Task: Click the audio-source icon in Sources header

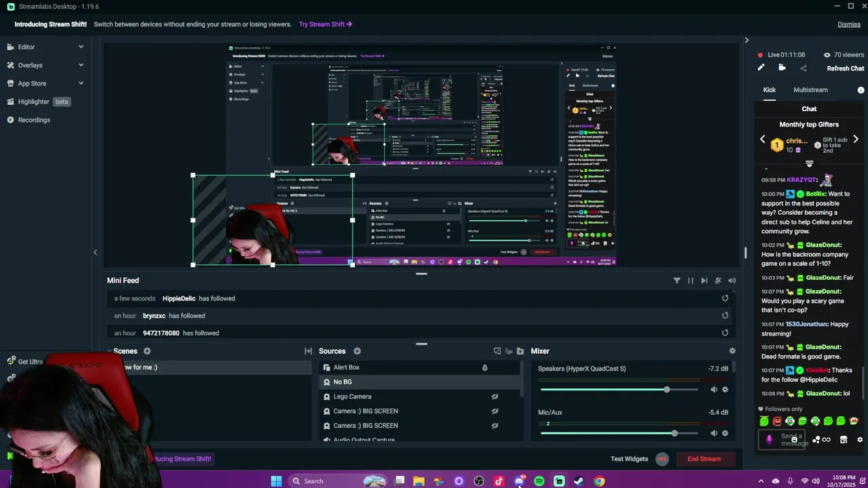Action: pyautogui.click(x=509, y=351)
